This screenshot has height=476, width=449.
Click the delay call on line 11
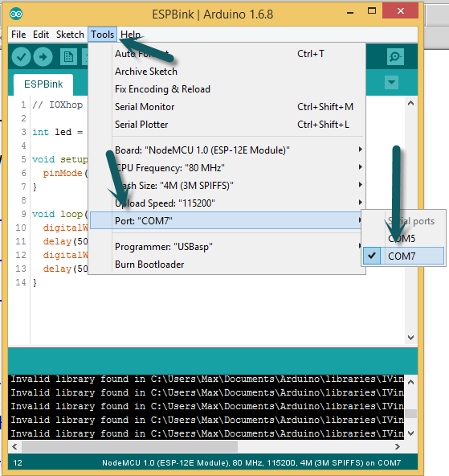point(65,241)
